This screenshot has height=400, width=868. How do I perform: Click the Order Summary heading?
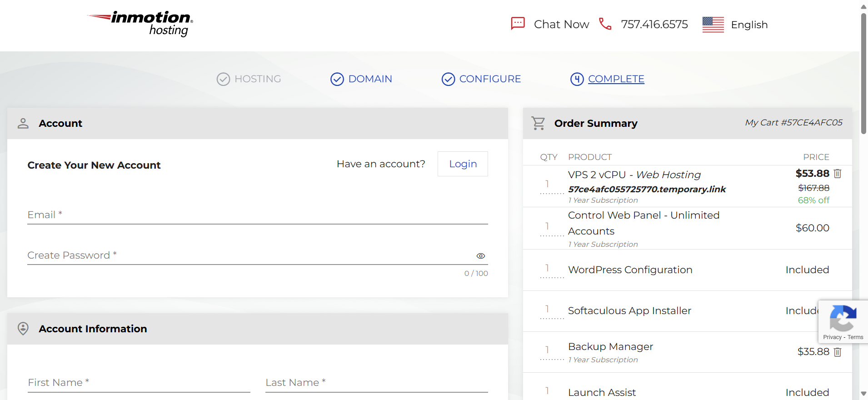(x=596, y=124)
